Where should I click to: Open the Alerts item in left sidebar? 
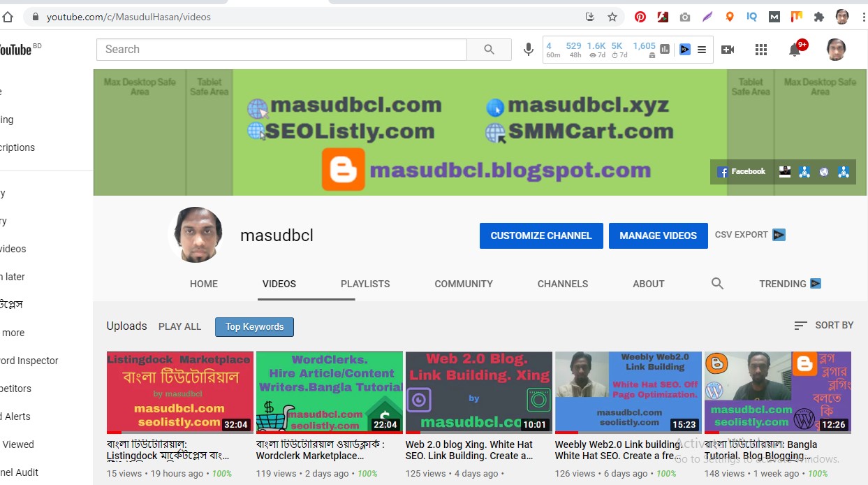click(x=15, y=417)
